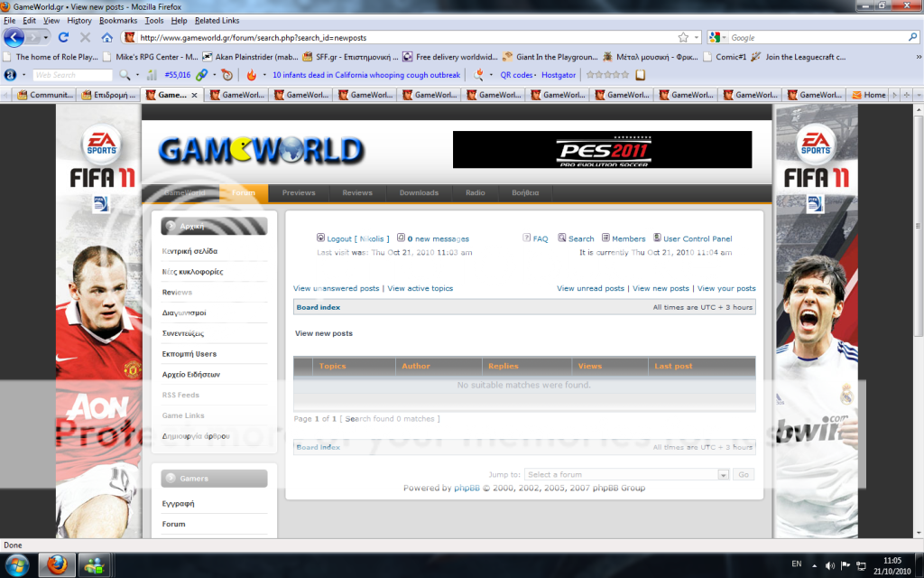Open 'The home of Role Play...' bookmark
Image resolution: width=924 pixels, height=578 pixels.
pos(51,57)
